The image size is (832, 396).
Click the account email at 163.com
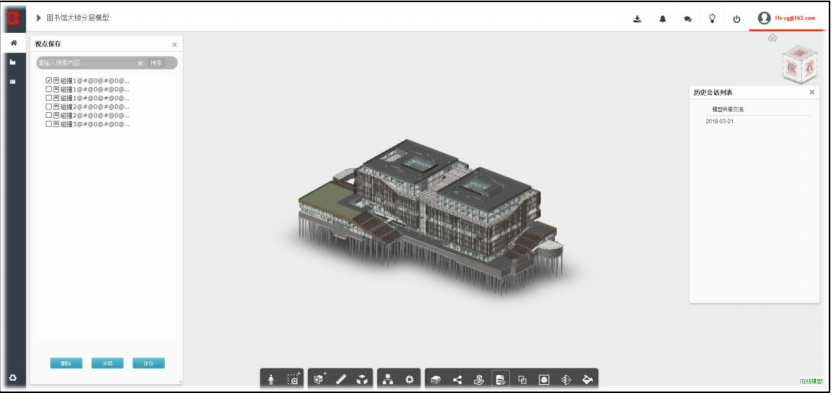pos(795,18)
